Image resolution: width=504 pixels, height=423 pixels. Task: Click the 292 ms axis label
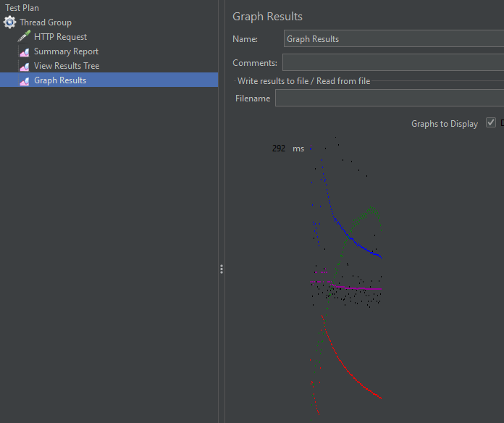pyautogui.click(x=288, y=148)
